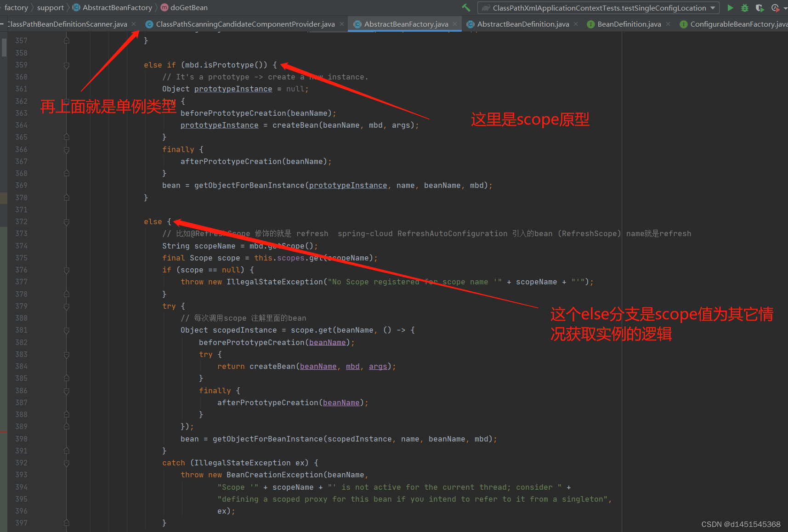Click the fold end marker at line 370

(67, 198)
